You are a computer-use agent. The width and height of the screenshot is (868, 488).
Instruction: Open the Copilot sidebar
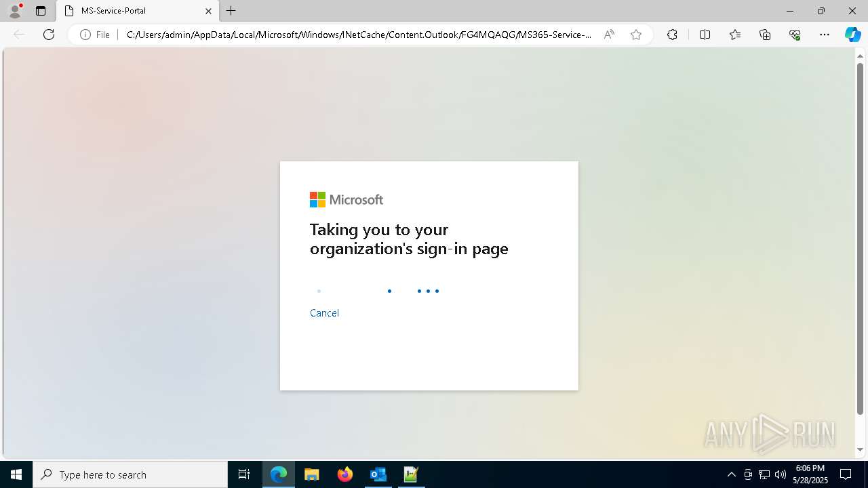pos(852,35)
